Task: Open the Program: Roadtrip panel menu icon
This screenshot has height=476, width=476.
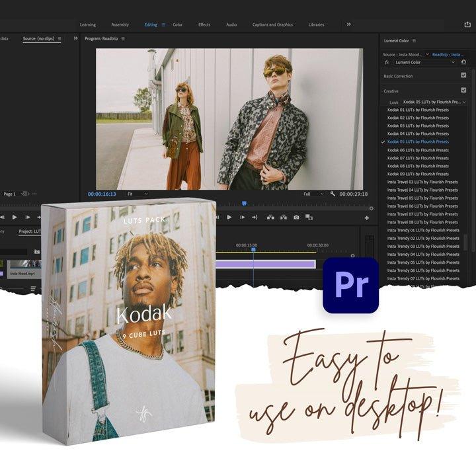Action: pyautogui.click(x=123, y=39)
